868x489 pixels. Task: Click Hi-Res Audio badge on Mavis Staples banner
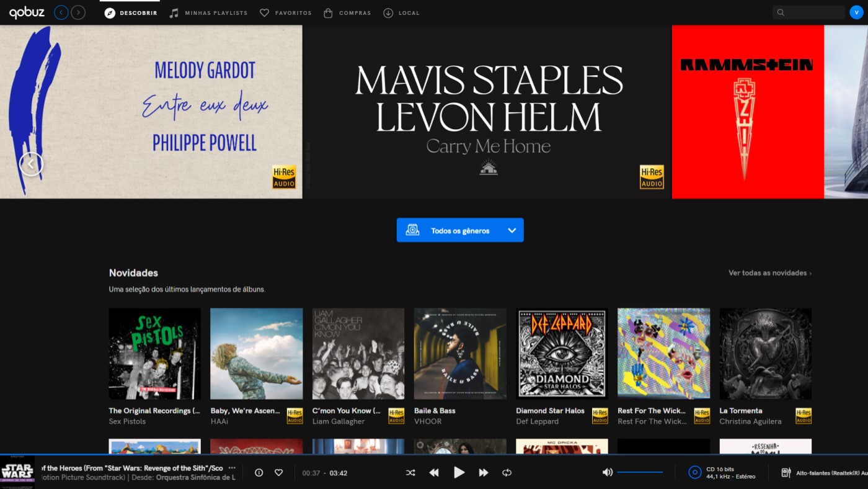(x=652, y=177)
